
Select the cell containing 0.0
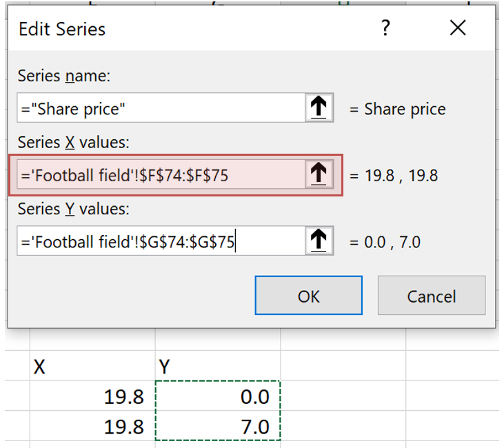[218, 396]
